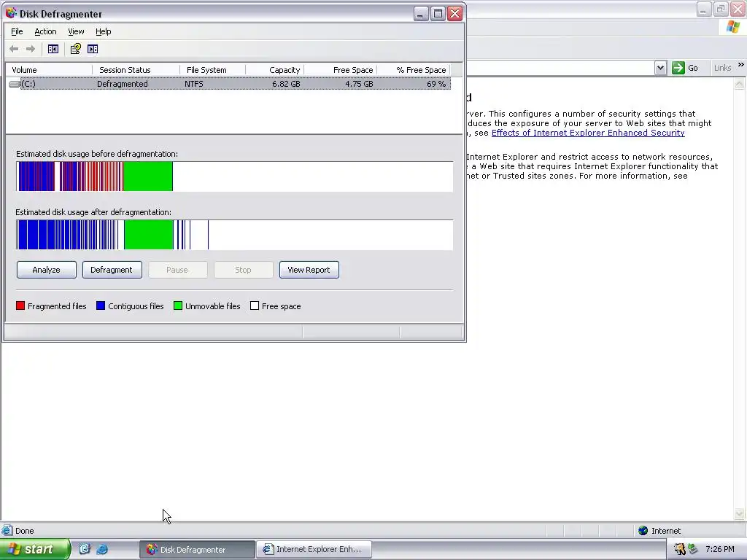Image resolution: width=747 pixels, height=560 pixels.
Task: Click the page icon in IE status bar
Action: [7, 530]
